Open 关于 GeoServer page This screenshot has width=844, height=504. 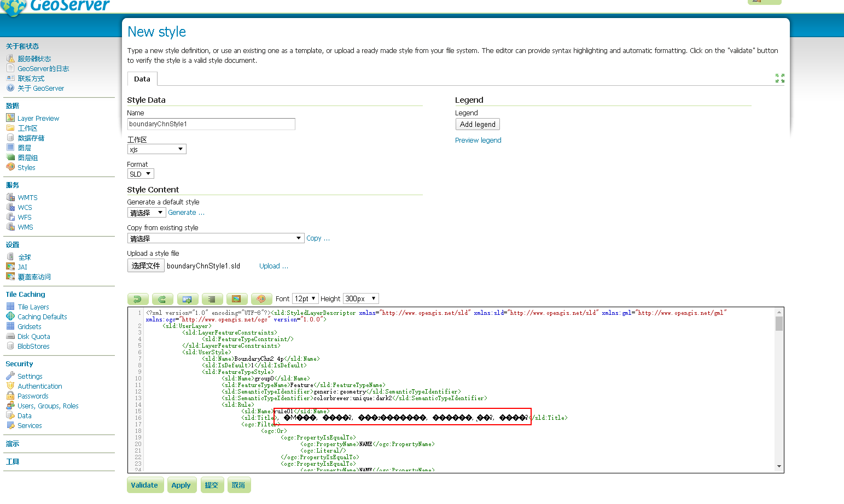point(40,88)
